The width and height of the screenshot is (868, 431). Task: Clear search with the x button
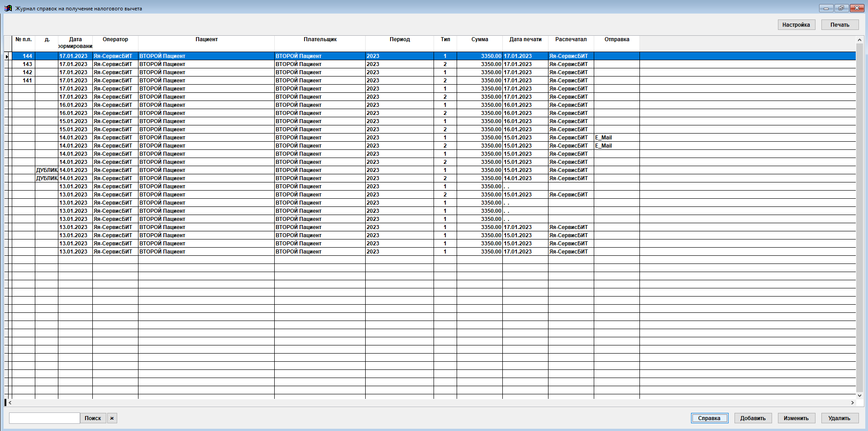pyautogui.click(x=112, y=418)
